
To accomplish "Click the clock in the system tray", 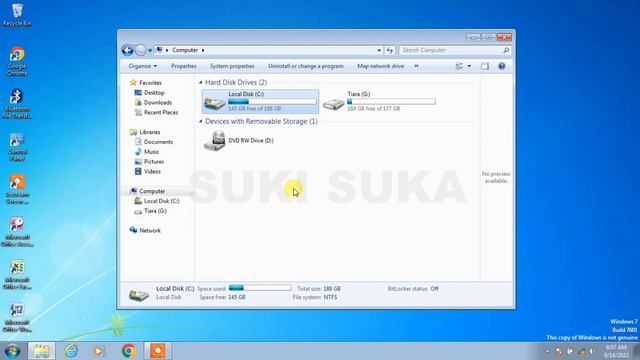I will tap(616, 351).
